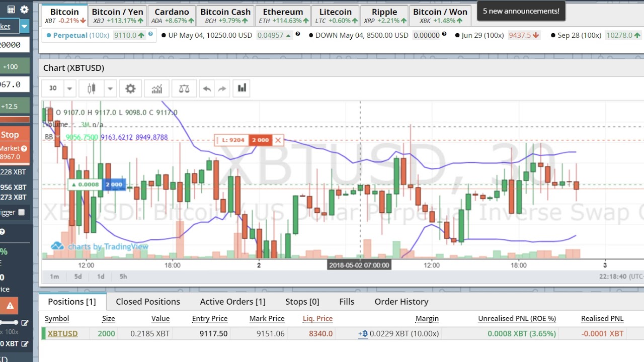
Task: Switch to the Bitcoin XBT tab
Action: 64,16
